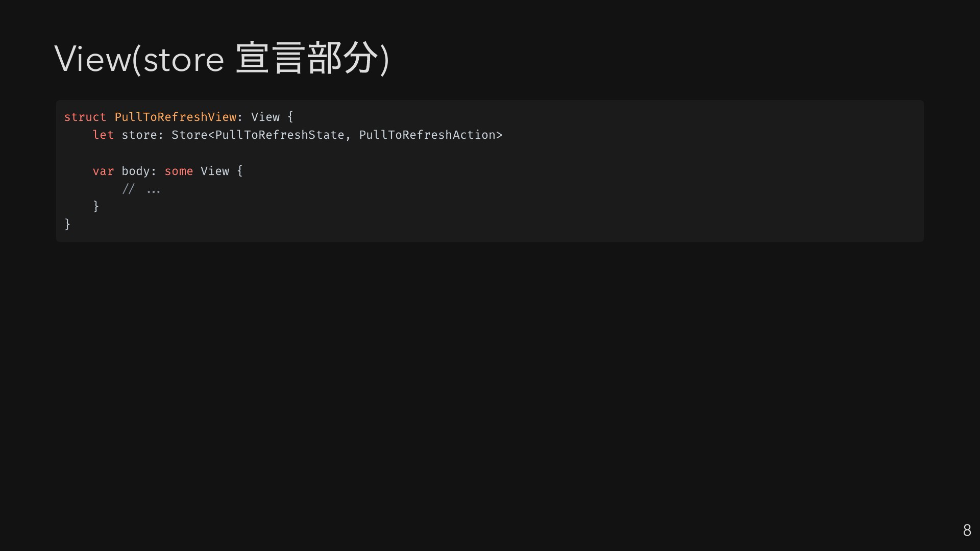The width and height of the screenshot is (980, 551).
Task: Click 'Store<PullToRefreshState' generic type text
Action: point(258,135)
